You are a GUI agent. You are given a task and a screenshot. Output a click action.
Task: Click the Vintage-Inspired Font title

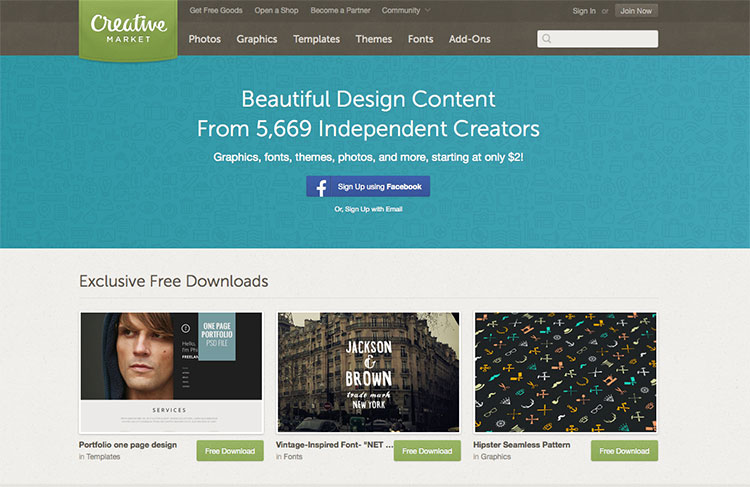(x=334, y=445)
